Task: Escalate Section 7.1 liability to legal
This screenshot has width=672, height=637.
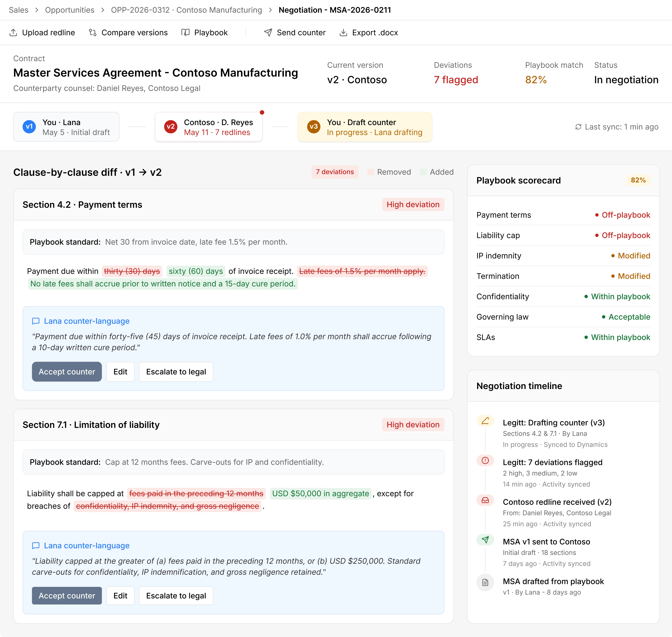Action: coord(176,596)
